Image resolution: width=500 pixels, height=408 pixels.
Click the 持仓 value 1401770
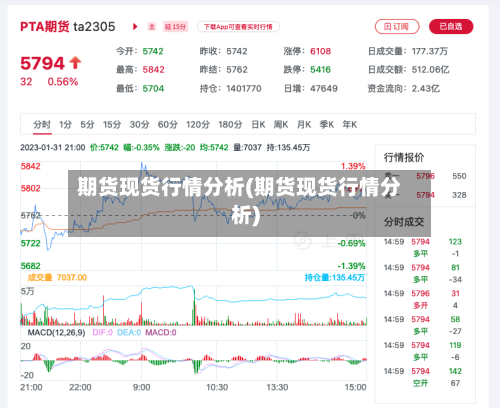pos(244,89)
